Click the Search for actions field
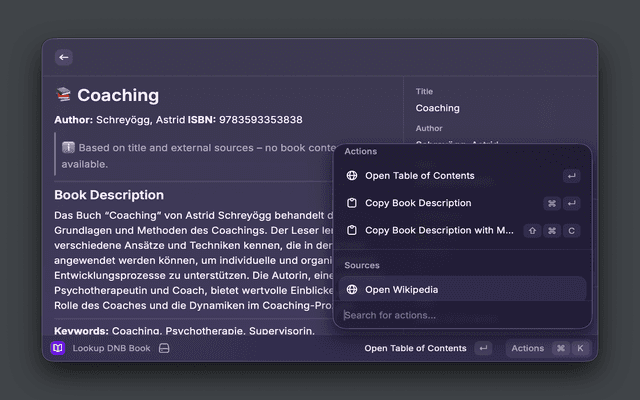Screen dimensions: 640x400 point(462,315)
